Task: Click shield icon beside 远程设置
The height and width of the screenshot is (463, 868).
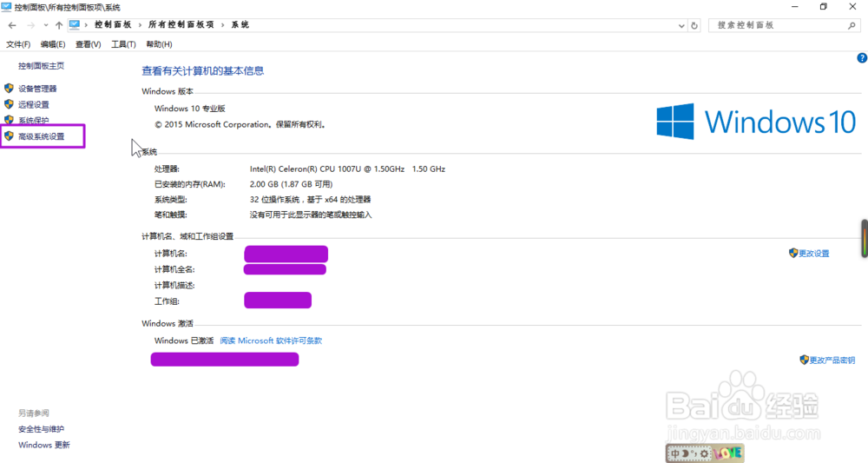Action: (9, 104)
